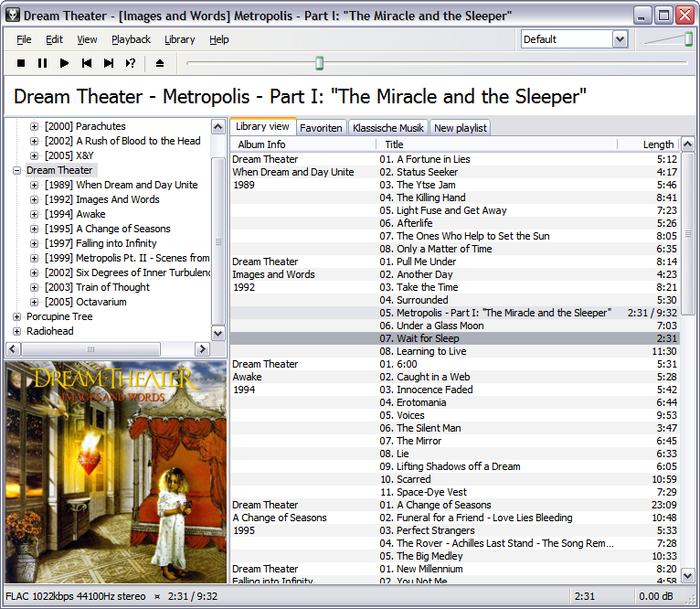The height and width of the screenshot is (609, 700).
Task: Expand [1995] A Change of Seasons node
Action: [x=34, y=229]
